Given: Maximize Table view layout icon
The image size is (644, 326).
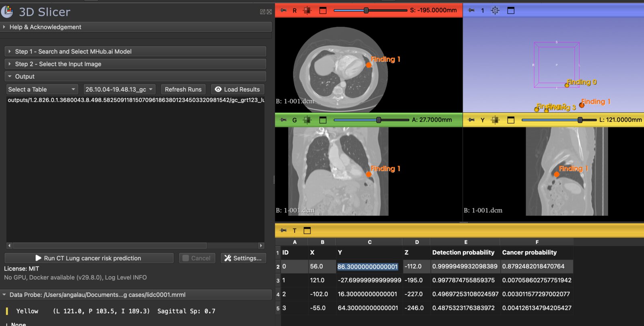Looking at the screenshot, I should click(307, 230).
